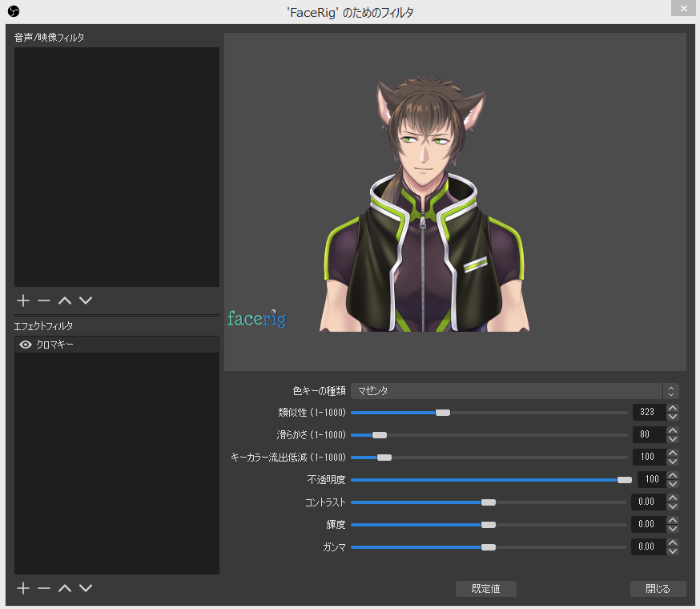Click the 閉じる button
Image resolution: width=700 pixels, height=609 pixels.
658,589
